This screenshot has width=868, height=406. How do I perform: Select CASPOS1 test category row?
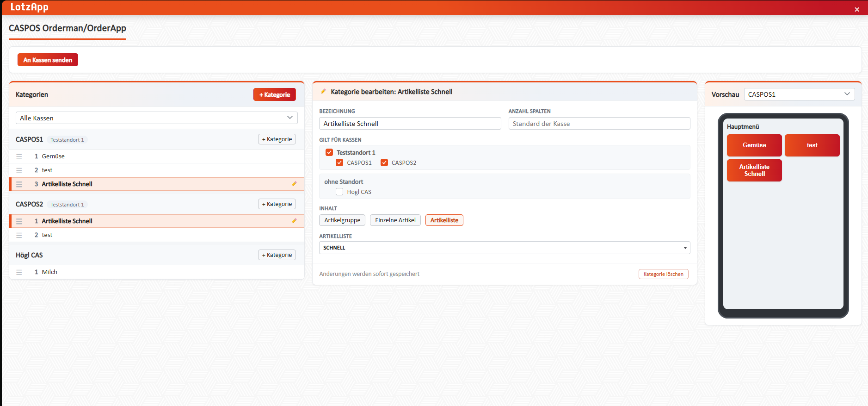tap(157, 170)
